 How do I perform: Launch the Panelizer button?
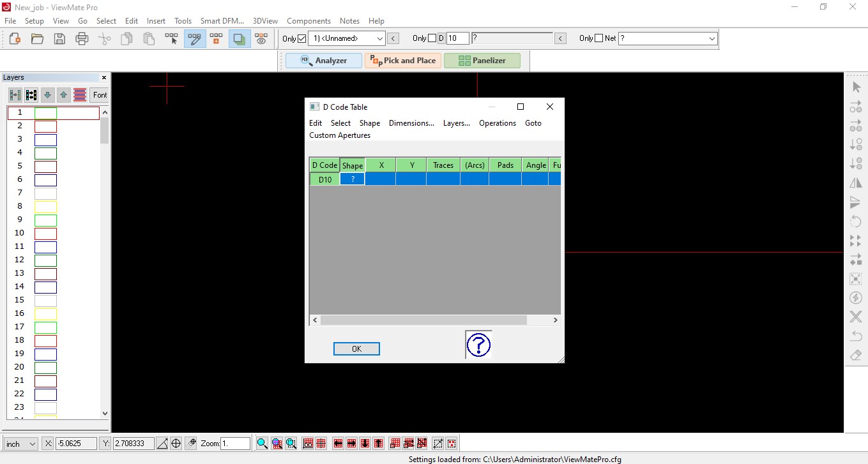482,61
